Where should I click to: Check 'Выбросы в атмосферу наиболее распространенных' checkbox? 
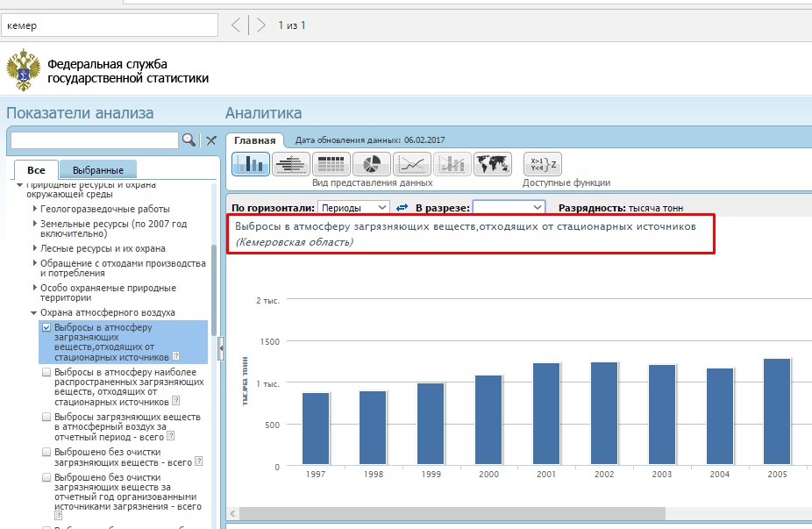[x=46, y=372]
